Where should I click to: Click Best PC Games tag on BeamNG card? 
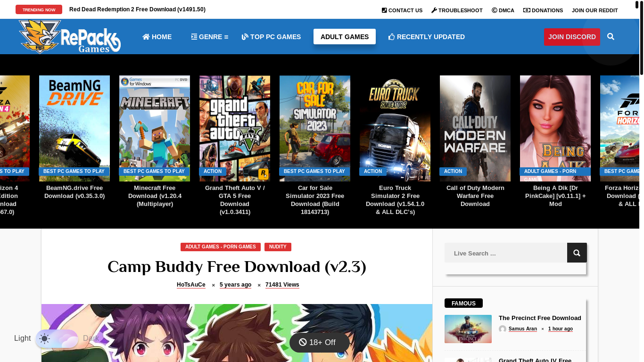pos(74,172)
